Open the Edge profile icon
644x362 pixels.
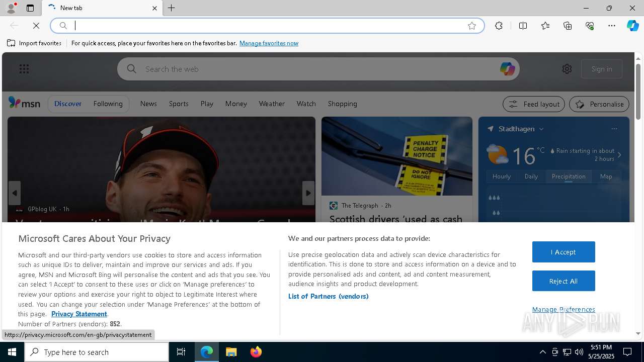click(x=11, y=8)
